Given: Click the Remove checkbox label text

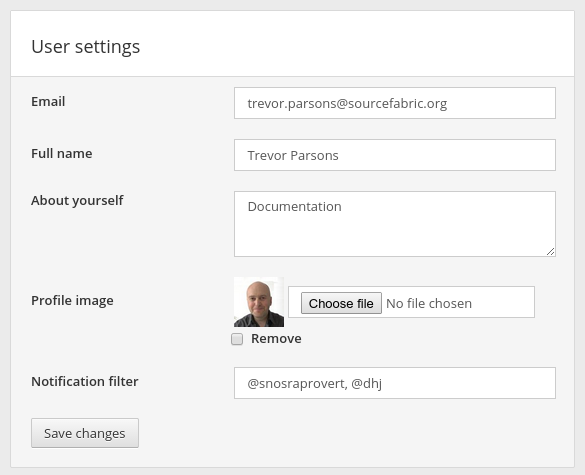Looking at the screenshot, I should (276, 338).
